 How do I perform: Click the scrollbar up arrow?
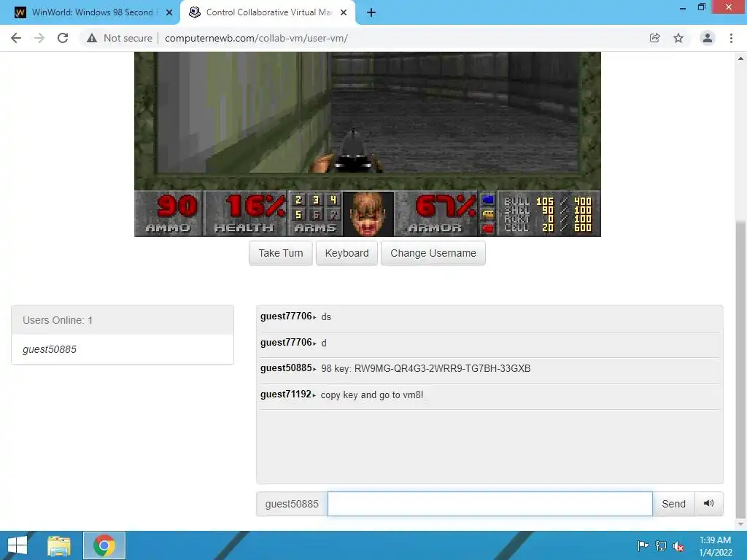pos(740,58)
